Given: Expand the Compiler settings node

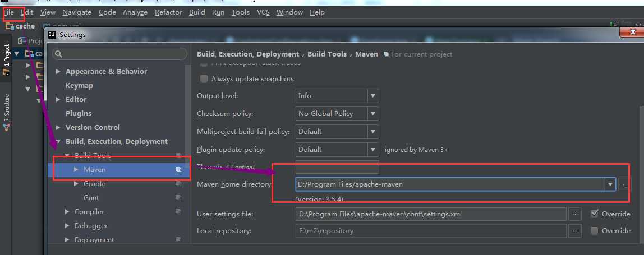Looking at the screenshot, I should 67,211.
